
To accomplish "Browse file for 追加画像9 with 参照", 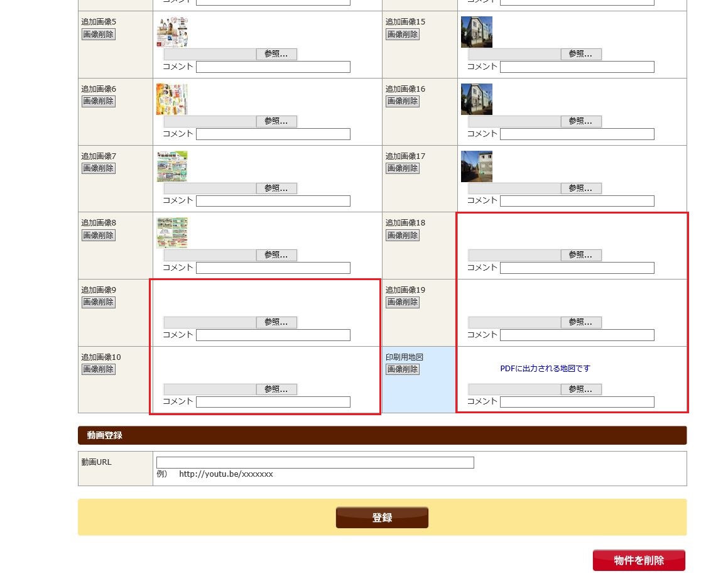I will pos(276,322).
